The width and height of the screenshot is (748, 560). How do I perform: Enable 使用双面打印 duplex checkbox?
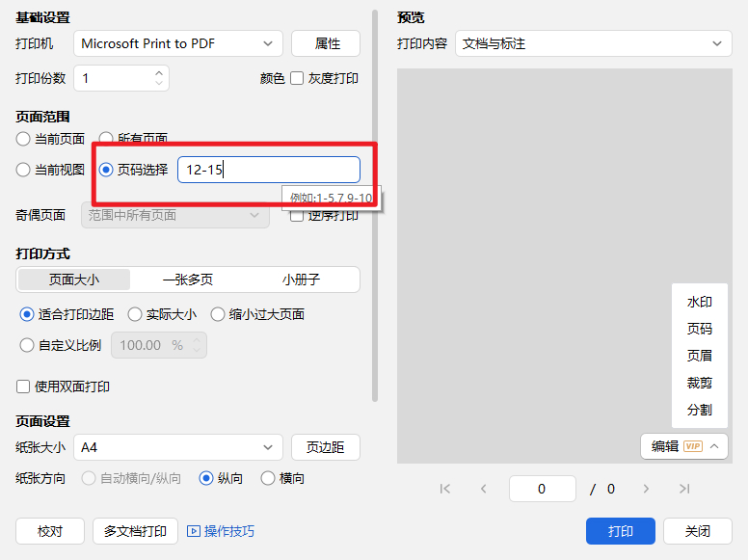coord(23,387)
